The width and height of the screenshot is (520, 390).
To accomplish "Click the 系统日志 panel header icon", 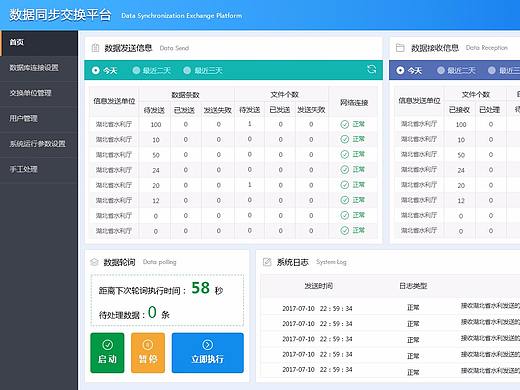I will click(x=267, y=262).
